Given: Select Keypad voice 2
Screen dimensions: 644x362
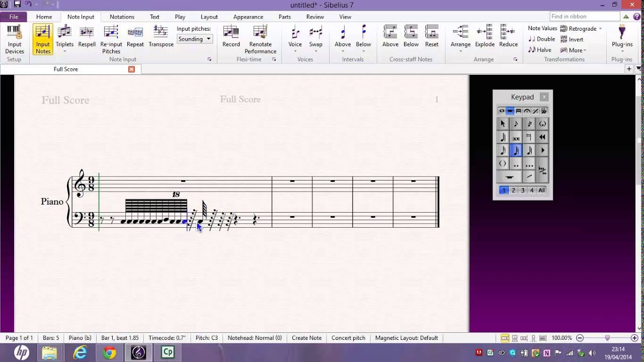Looking at the screenshot, I should (513, 190).
